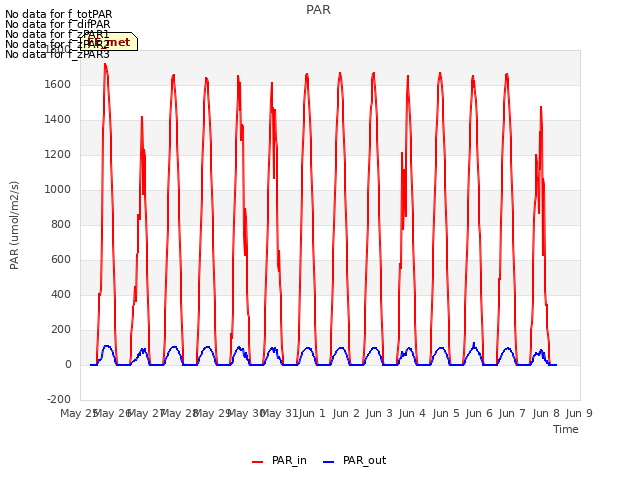Click the Jun 2 x-axis tick label
This screenshot has height=480, width=640.
click(346, 413)
